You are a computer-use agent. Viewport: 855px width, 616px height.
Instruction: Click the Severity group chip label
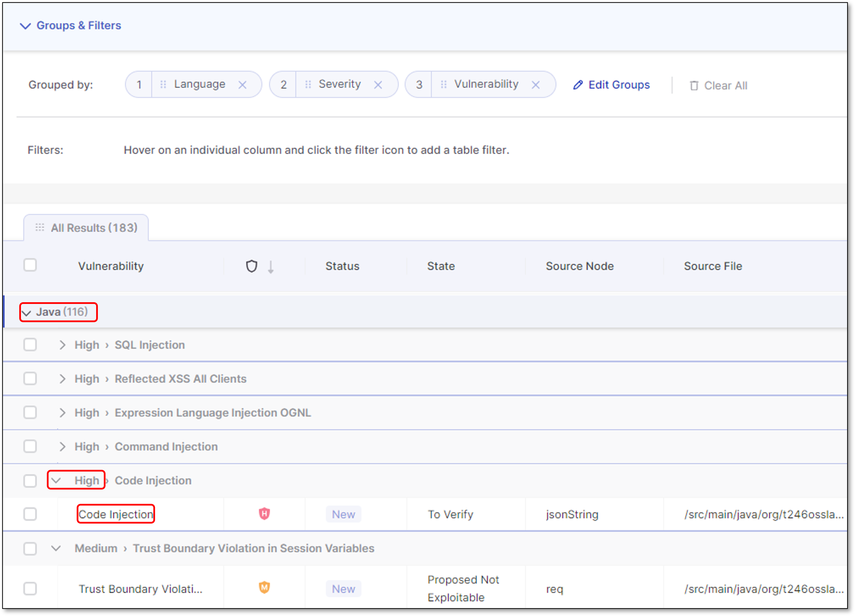pos(340,84)
